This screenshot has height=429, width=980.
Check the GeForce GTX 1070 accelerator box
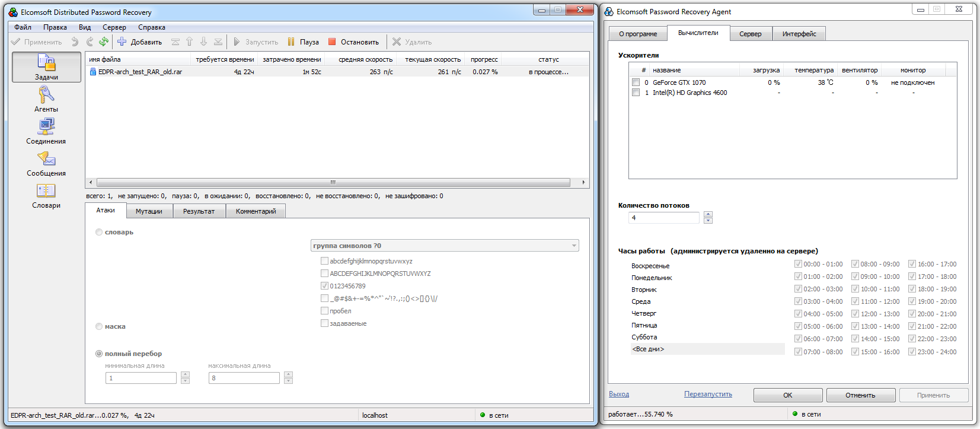tap(636, 82)
